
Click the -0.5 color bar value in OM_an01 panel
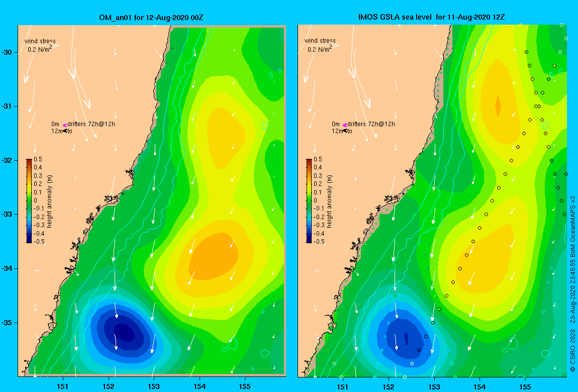(x=38, y=242)
